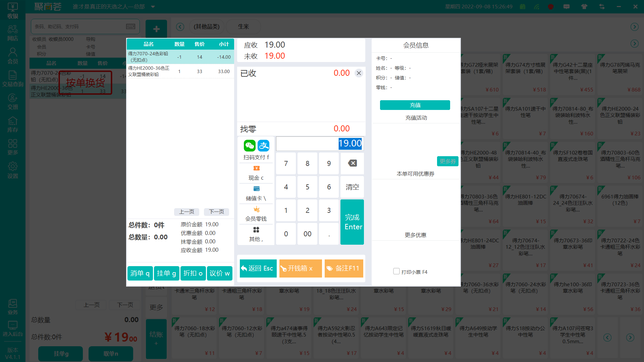Choose 会员零钱 member change payment
Viewport: 644px width, 362px height.
pos(256,214)
